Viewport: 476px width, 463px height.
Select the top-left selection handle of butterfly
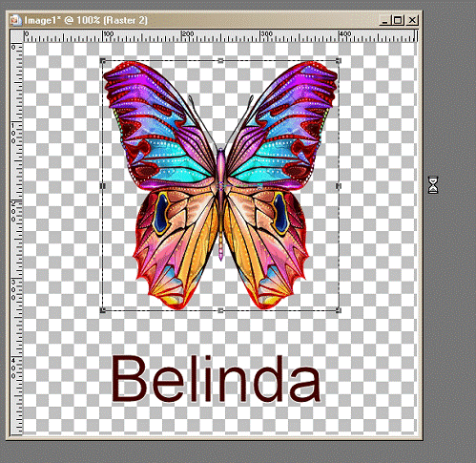102,60
